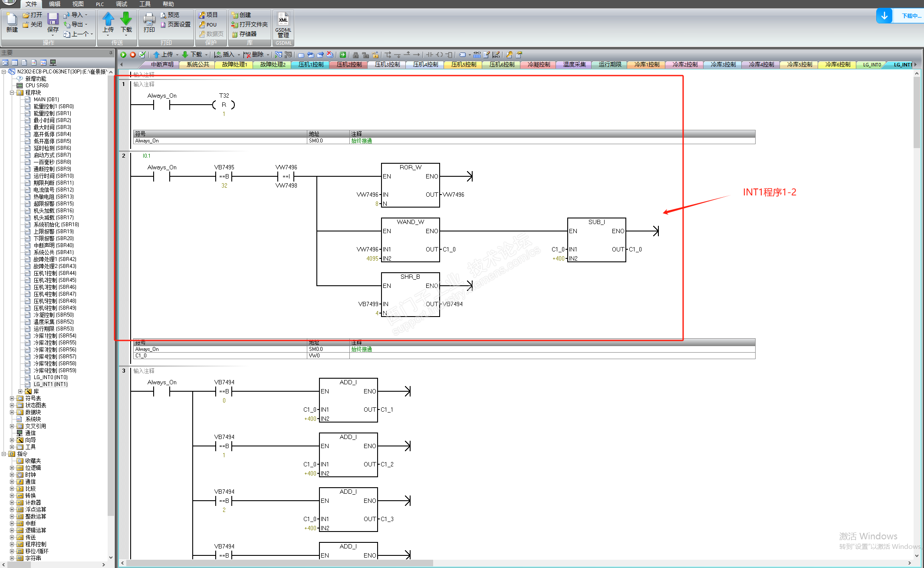Toggle auto-hide pin on main panel
The width and height of the screenshot is (924, 568).
click(x=111, y=53)
